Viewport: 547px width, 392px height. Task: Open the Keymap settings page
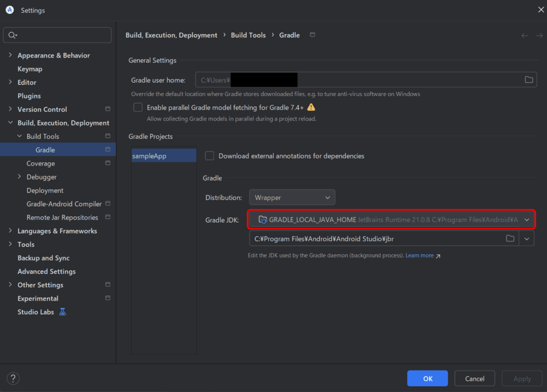[x=30, y=69]
